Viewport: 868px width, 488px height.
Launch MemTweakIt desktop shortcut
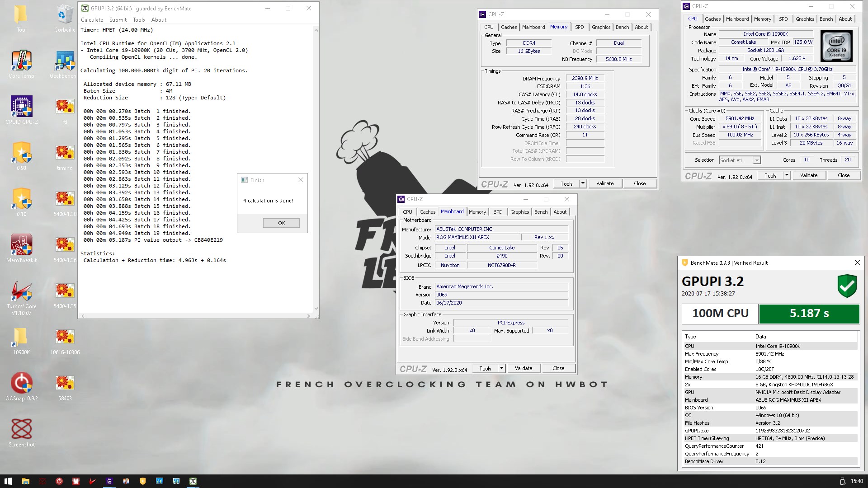click(x=21, y=249)
